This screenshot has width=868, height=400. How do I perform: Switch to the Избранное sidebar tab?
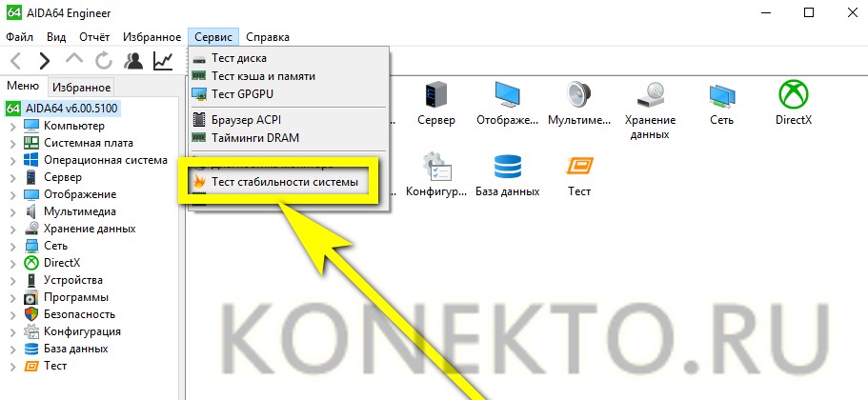[x=81, y=87]
